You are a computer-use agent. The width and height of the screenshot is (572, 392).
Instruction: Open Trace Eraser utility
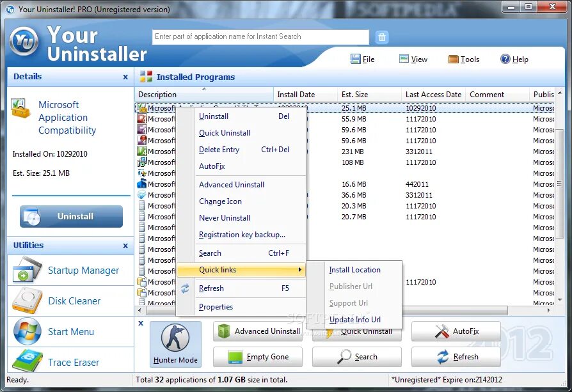pyautogui.click(x=70, y=361)
